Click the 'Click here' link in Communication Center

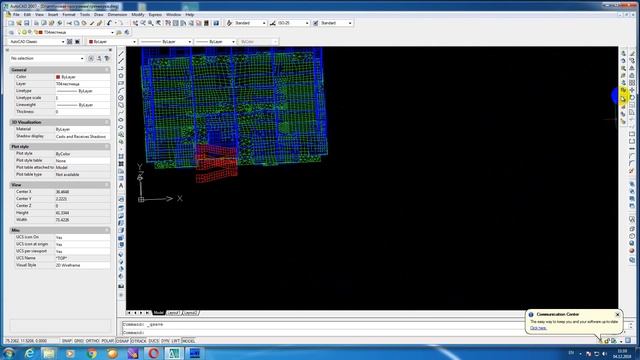(x=538, y=328)
